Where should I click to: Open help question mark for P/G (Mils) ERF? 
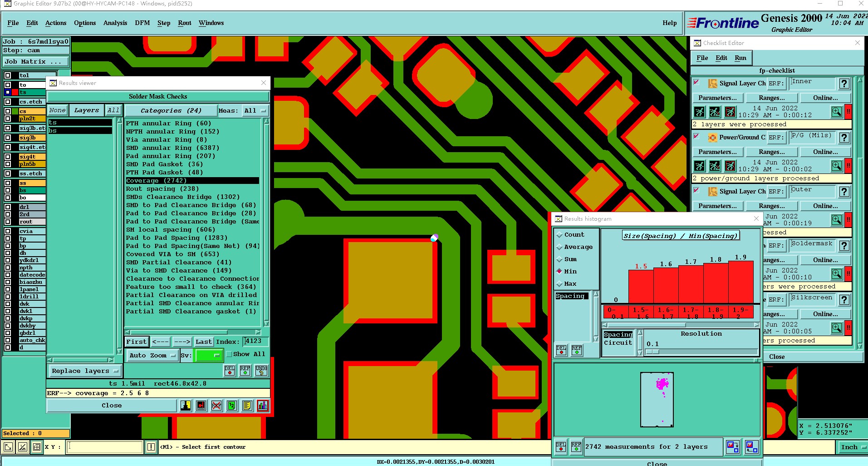click(844, 138)
